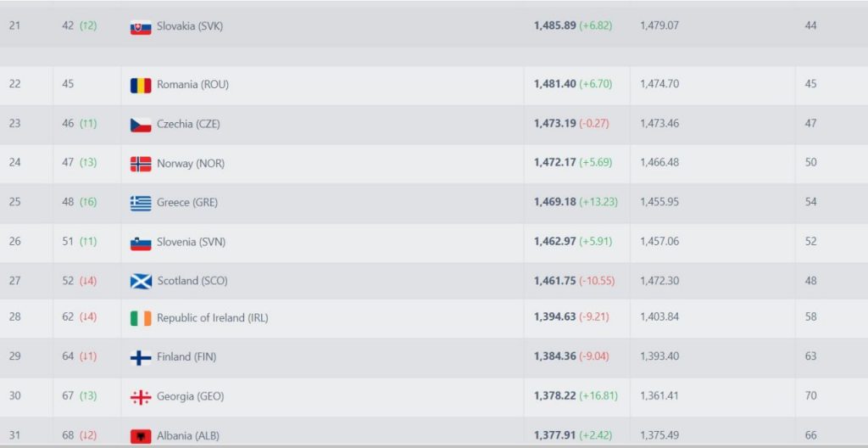Open the Slovakia (SVK) team link

click(x=190, y=26)
